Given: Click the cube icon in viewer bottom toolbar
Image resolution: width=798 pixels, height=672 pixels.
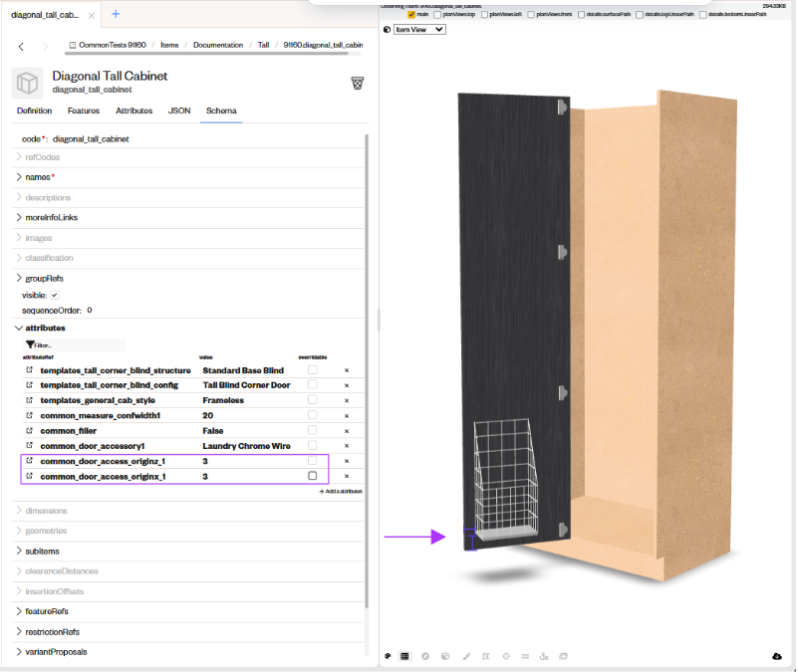Looking at the screenshot, I should coord(445,656).
